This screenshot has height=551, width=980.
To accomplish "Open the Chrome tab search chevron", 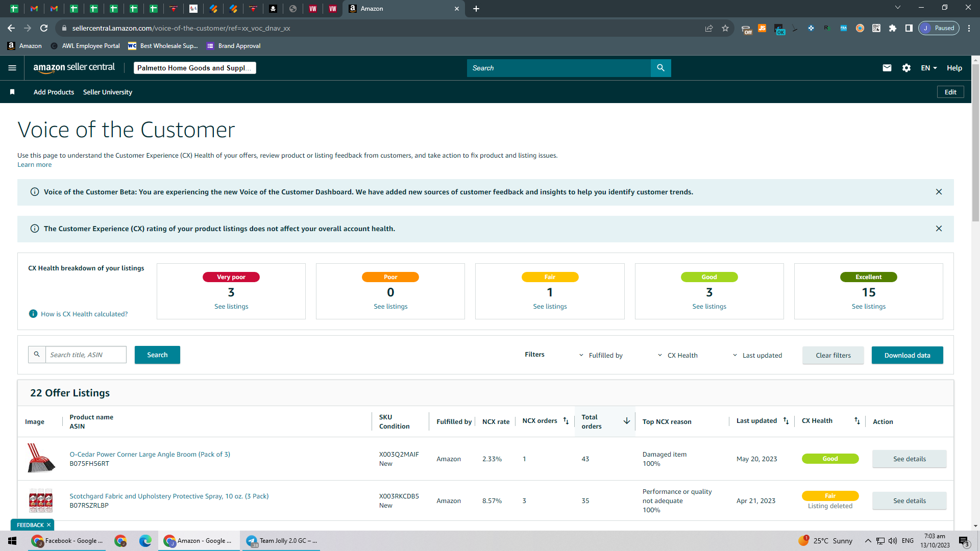I will (x=898, y=8).
